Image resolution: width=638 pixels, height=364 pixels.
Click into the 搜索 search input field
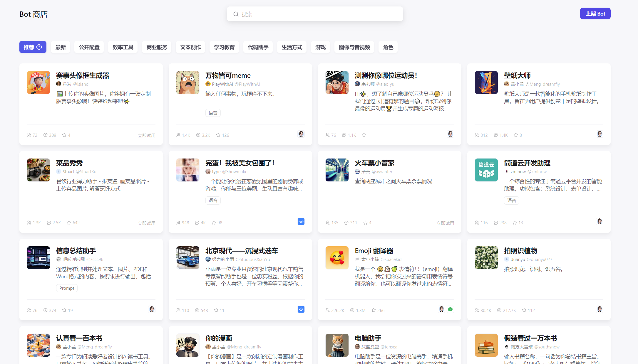314,14
